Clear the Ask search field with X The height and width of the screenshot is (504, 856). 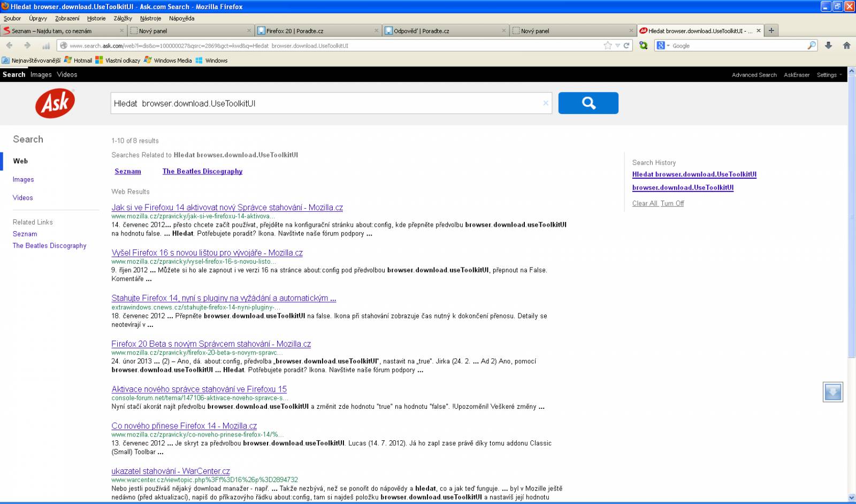(546, 103)
